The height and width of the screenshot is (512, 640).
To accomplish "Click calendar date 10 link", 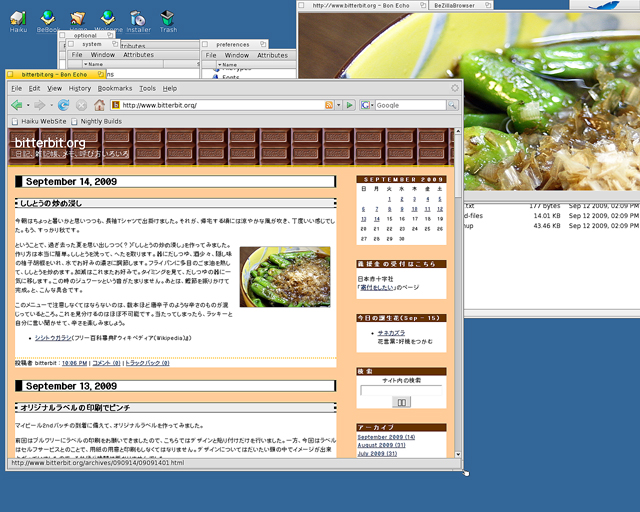I will (x=414, y=209).
